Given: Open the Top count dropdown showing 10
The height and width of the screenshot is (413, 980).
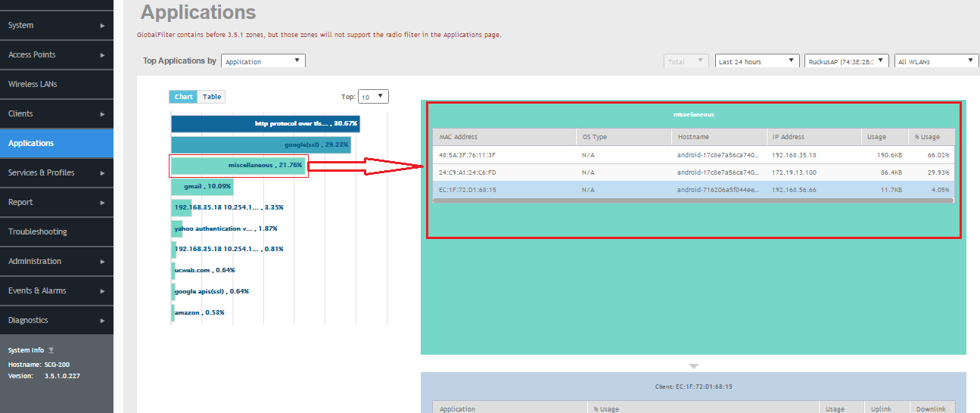Looking at the screenshot, I should coord(373,97).
